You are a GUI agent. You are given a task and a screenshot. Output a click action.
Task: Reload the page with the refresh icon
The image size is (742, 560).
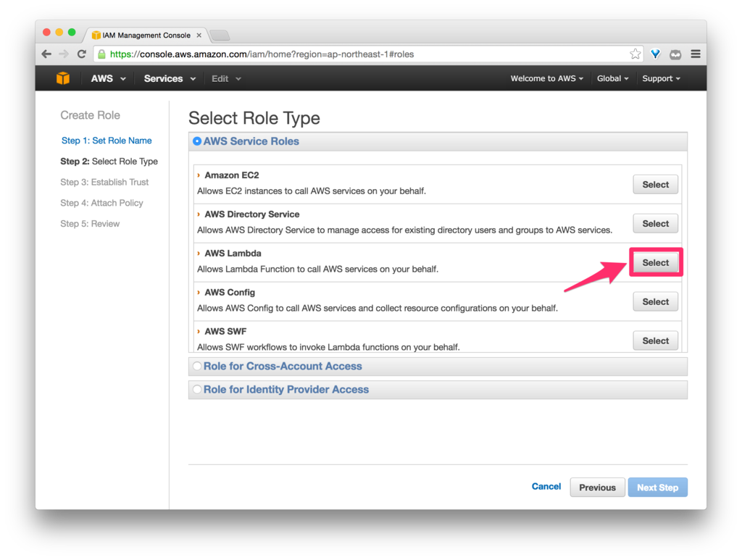(x=81, y=54)
